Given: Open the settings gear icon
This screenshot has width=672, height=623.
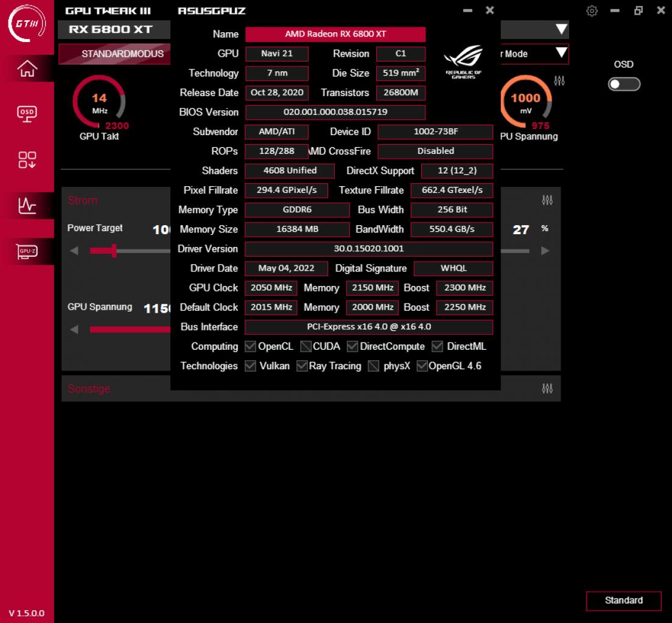Looking at the screenshot, I should (592, 11).
